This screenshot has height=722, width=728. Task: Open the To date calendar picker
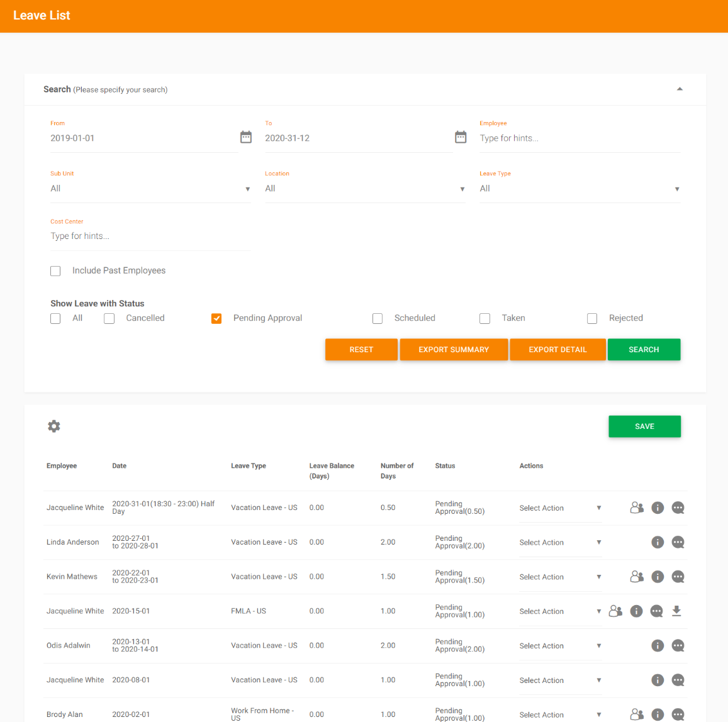[x=460, y=137]
